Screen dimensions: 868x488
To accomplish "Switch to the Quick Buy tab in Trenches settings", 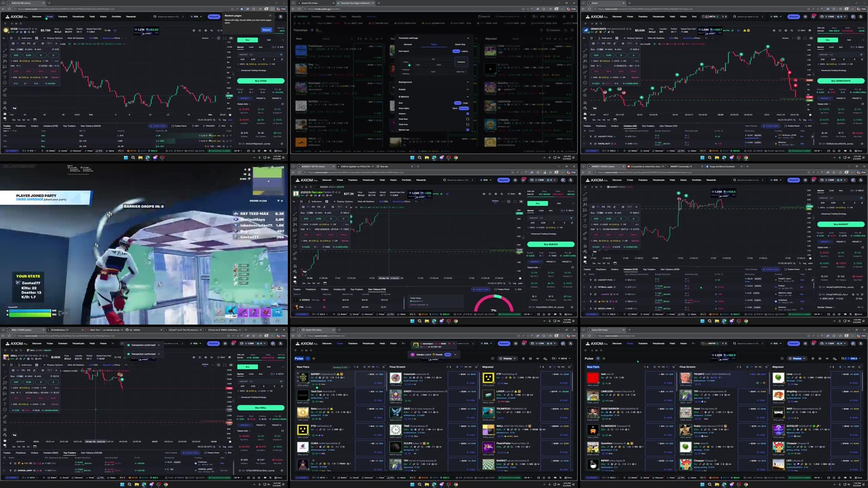I will [460, 44].
